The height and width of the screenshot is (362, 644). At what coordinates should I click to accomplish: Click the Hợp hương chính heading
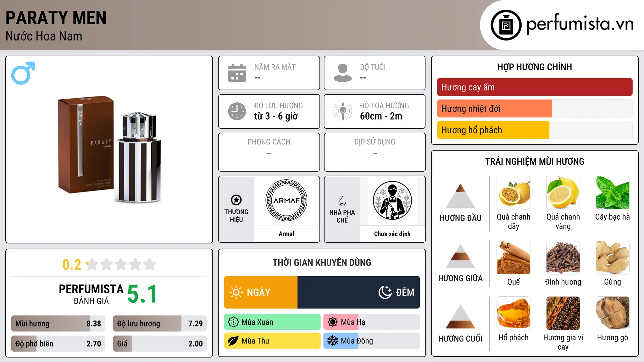pyautogui.click(x=535, y=67)
